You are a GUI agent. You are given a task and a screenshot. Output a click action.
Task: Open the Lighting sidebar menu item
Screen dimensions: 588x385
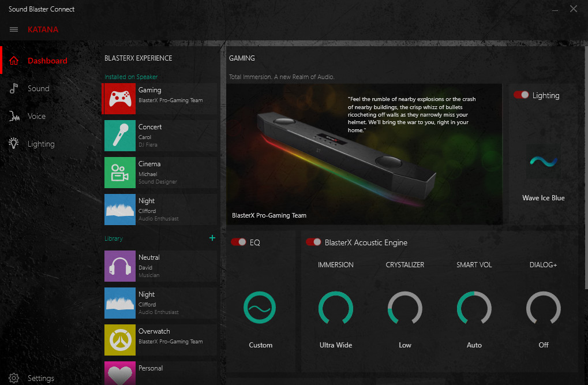41,144
